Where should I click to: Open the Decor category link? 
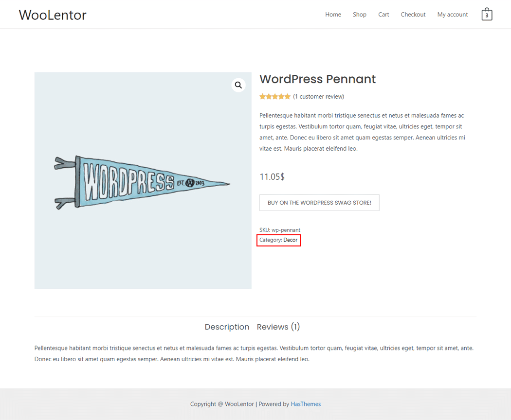[x=291, y=240]
